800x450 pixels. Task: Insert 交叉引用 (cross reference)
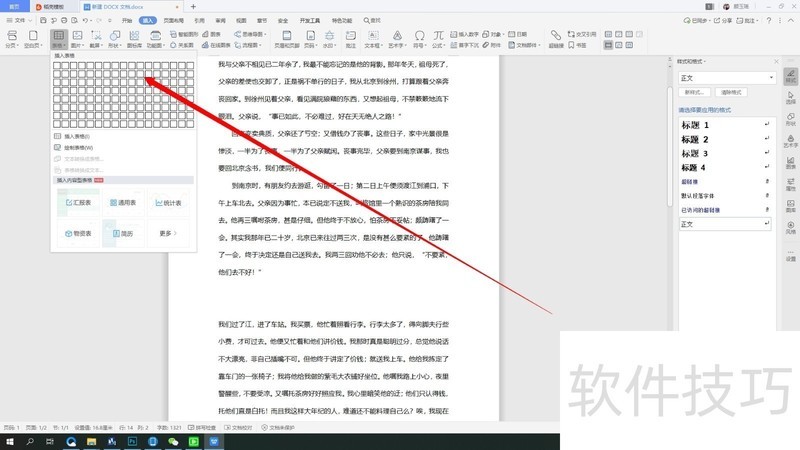click(x=582, y=34)
